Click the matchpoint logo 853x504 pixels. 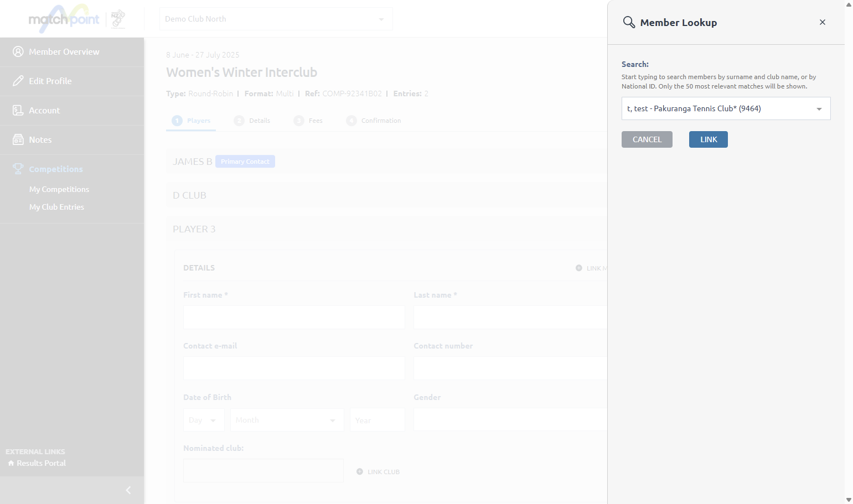pos(64,19)
